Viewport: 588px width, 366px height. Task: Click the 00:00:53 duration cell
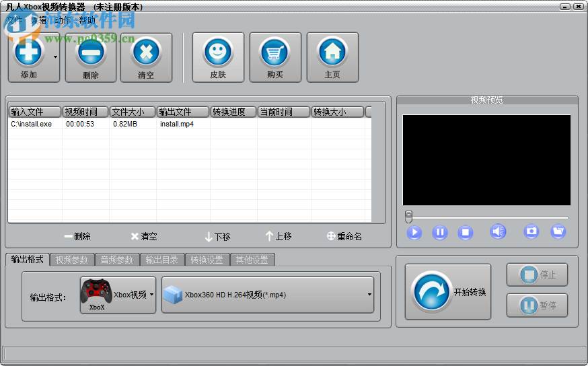pyautogui.click(x=80, y=124)
